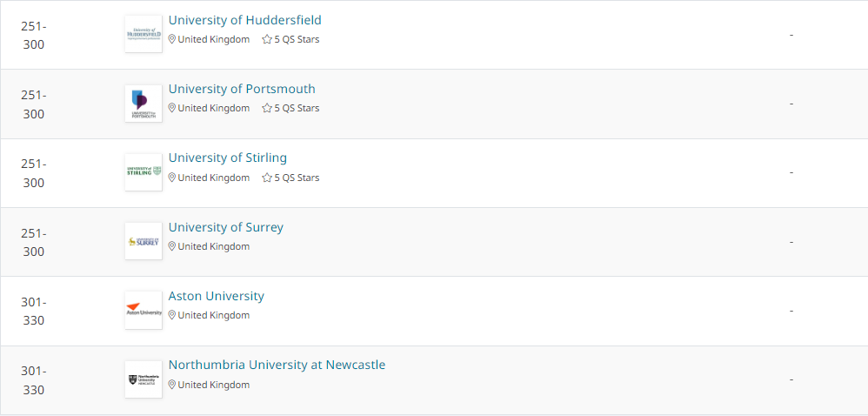The image size is (868, 416).
Task: Click the location pin icon for Northumbria University
Action: (x=172, y=385)
